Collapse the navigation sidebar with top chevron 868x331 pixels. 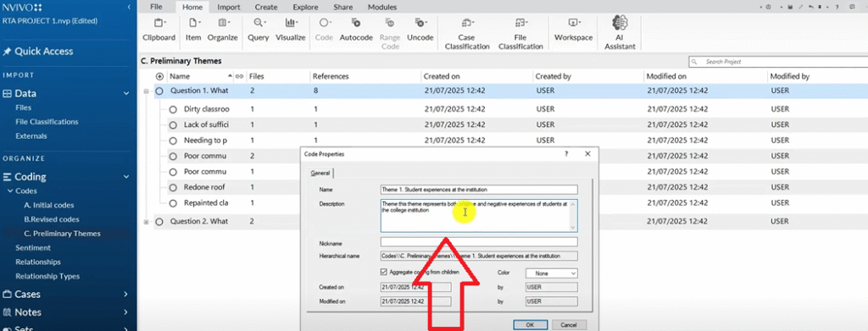(x=129, y=7)
